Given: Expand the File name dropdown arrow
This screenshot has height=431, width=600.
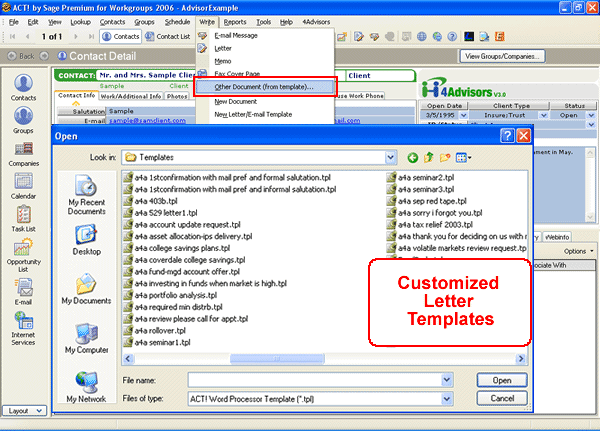Looking at the screenshot, I should [447, 380].
